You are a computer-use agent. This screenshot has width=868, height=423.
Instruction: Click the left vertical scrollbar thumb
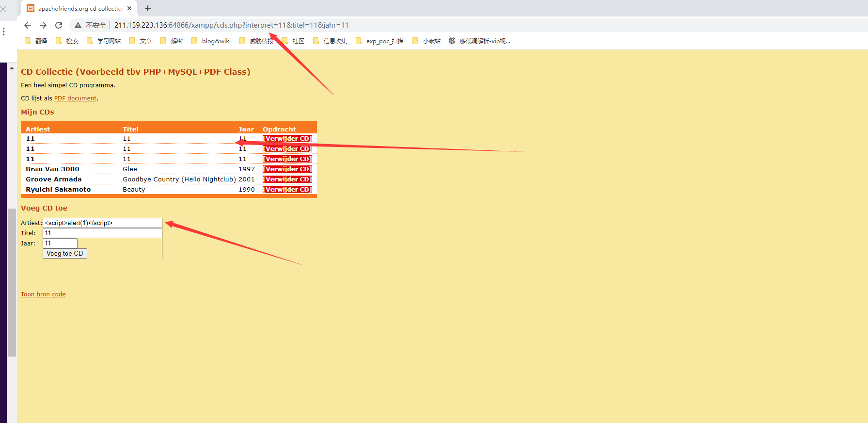tap(12, 282)
